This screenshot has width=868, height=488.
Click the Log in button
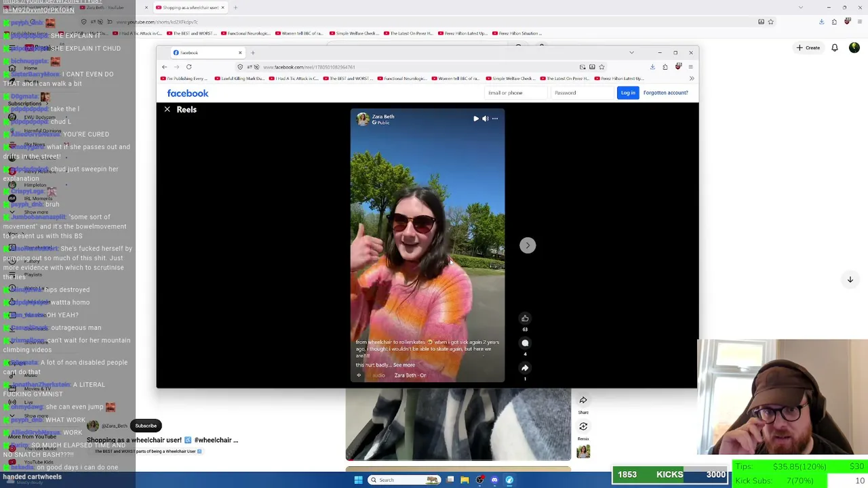628,93
